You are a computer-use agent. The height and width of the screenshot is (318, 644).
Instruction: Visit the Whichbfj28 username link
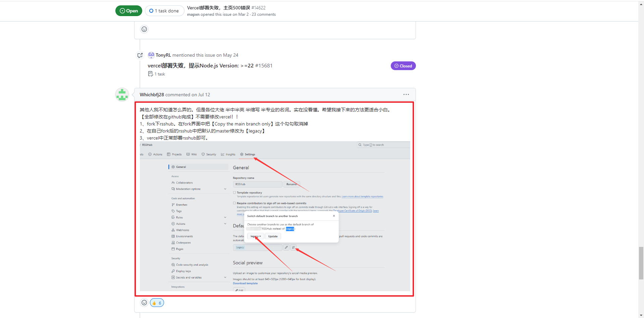pos(152,95)
